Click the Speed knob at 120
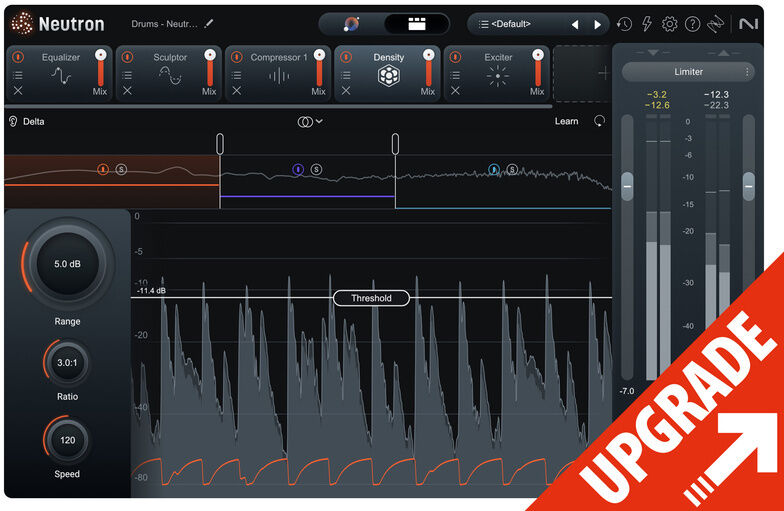Screen dimensions: 784x511 coord(68,440)
